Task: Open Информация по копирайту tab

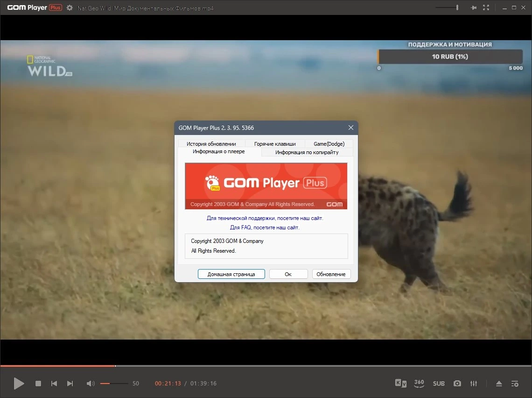Action: tap(307, 152)
